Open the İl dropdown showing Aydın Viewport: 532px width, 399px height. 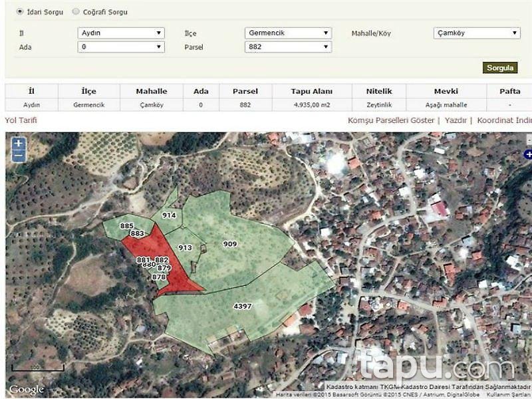121,33
